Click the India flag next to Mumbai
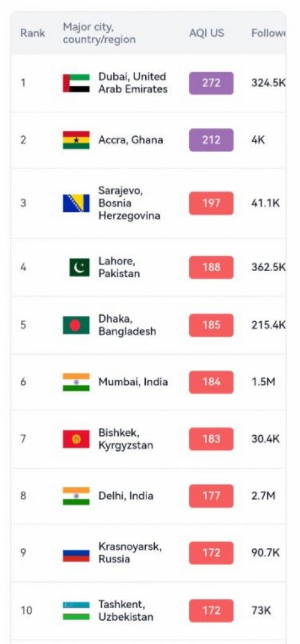The image size is (300, 644). point(76,382)
